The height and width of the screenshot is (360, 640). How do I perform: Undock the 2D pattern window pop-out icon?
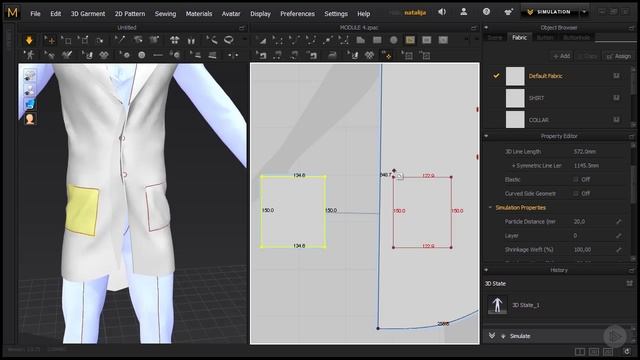point(474,28)
